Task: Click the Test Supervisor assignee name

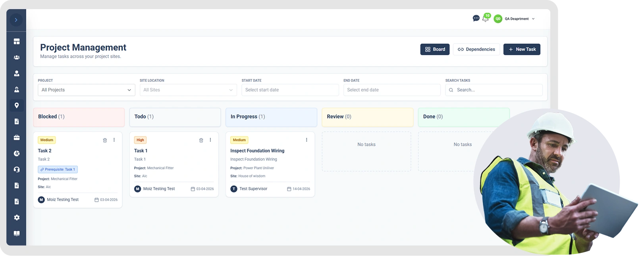Action: pos(253,189)
